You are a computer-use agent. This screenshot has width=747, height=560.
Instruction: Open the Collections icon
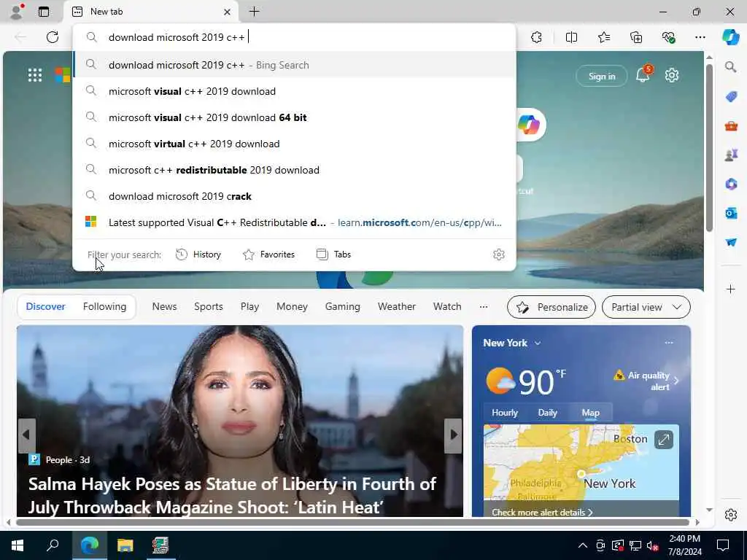[x=636, y=37]
